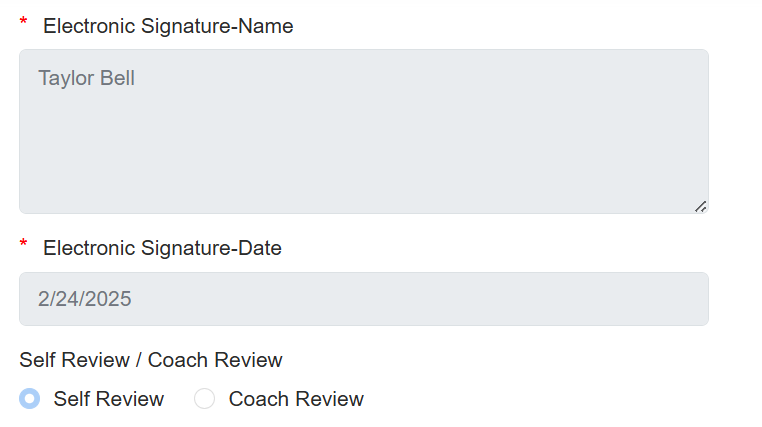Click the text area resize handle
Viewport: 762px width, 427px height.
tap(700, 206)
